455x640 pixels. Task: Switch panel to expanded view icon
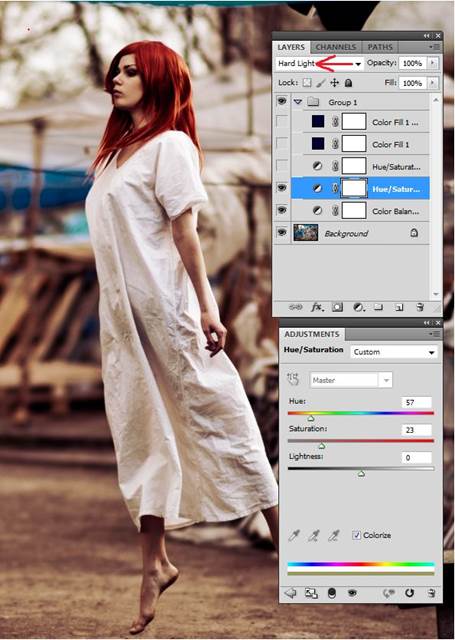click(311, 593)
